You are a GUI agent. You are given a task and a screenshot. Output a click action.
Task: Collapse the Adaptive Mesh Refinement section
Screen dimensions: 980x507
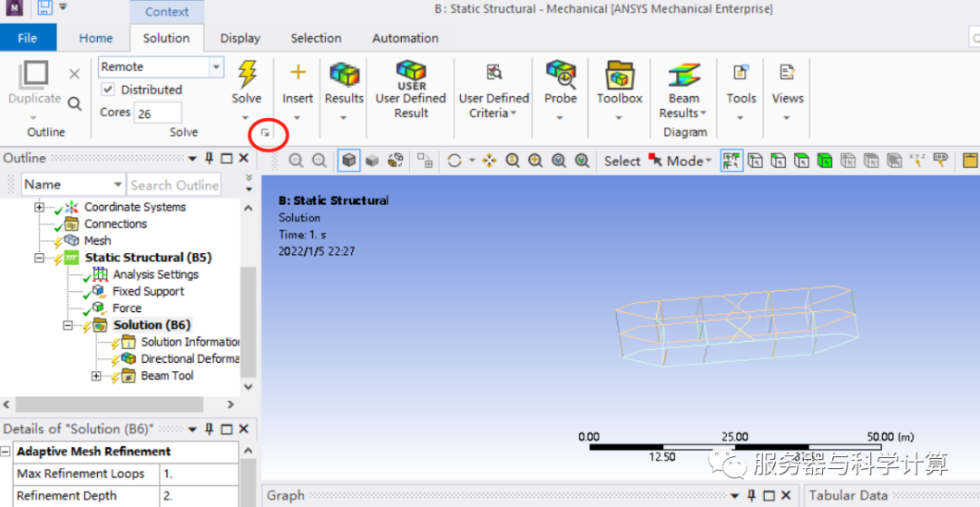(x=5, y=452)
